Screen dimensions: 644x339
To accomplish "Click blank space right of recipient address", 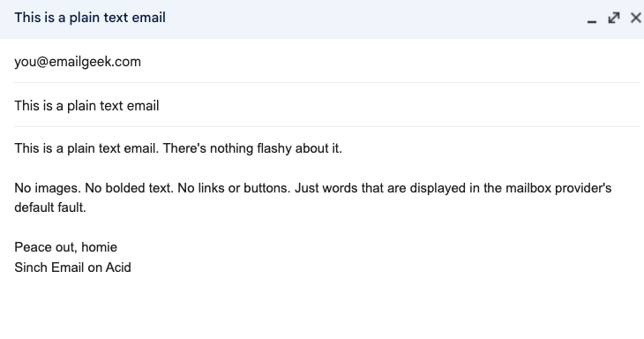I will [x=390, y=62].
